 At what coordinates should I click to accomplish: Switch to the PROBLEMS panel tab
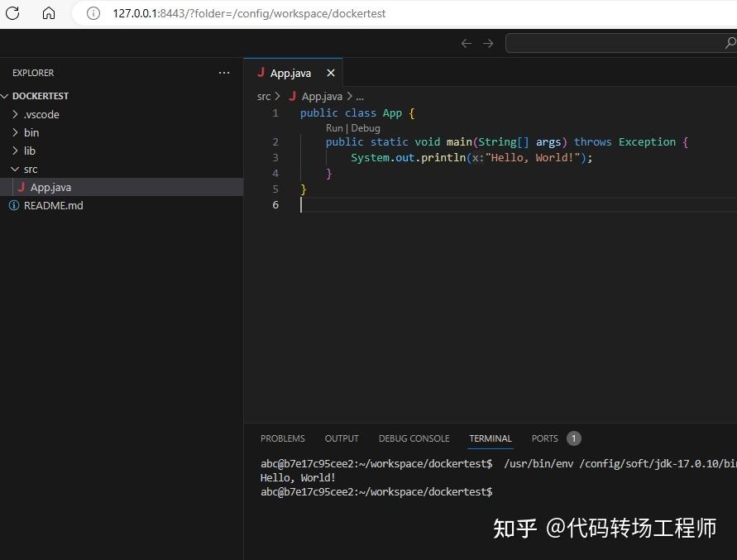(x=283, y=438)
